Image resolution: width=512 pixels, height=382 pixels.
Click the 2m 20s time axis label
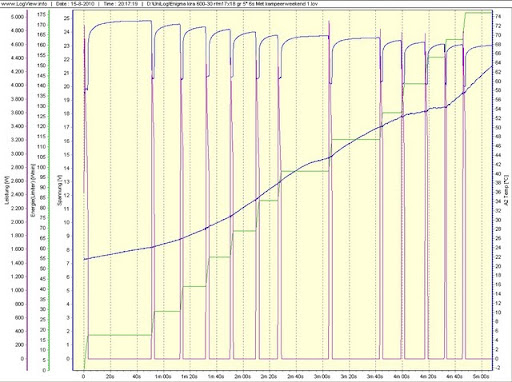(269, 376)
